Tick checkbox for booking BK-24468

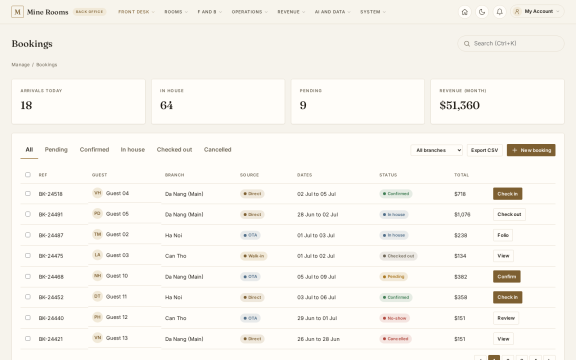click(x=28, y=276)
